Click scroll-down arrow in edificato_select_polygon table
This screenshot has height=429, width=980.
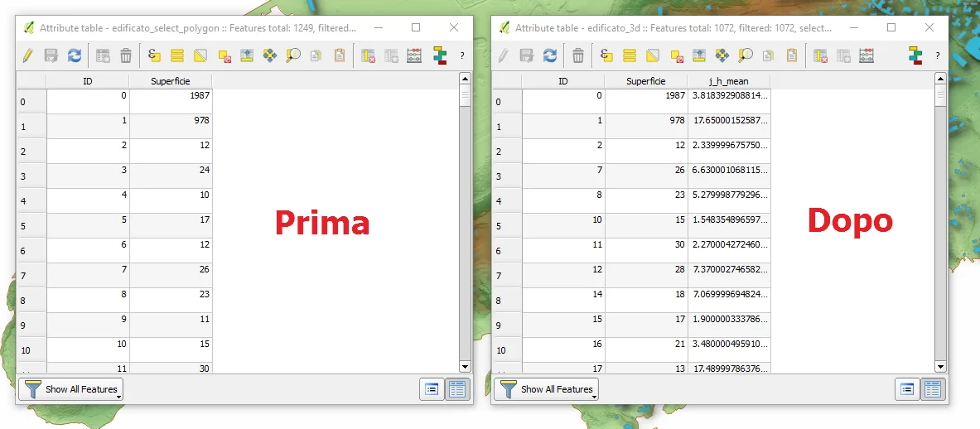[465, 367]
